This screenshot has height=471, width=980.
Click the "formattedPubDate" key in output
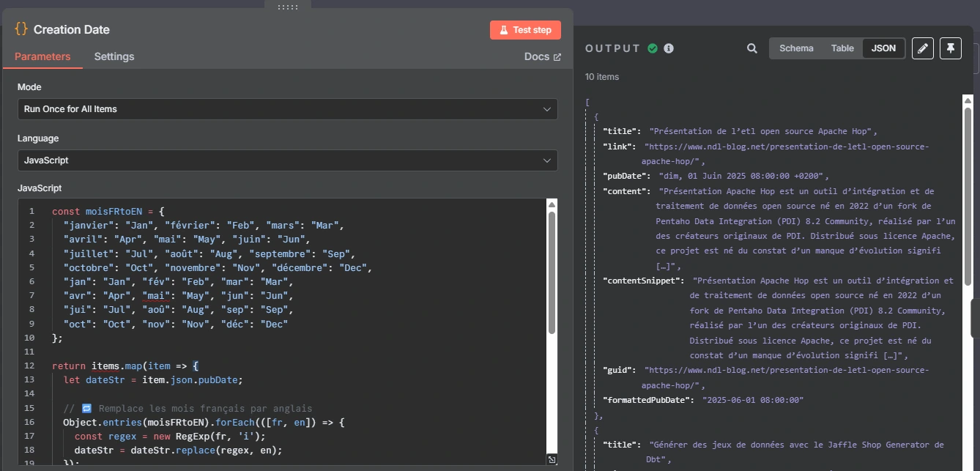647,400
